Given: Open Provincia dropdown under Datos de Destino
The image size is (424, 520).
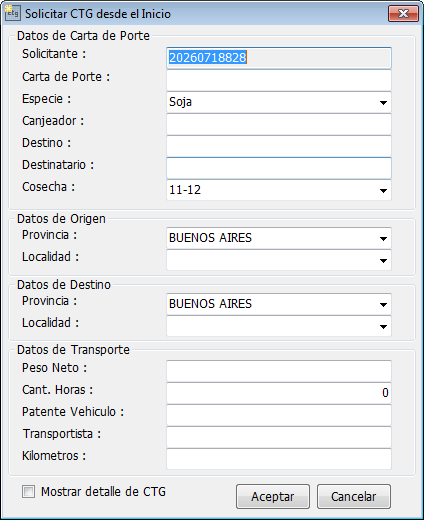Looking at the screenshot, I should click(x=279, y=304).
